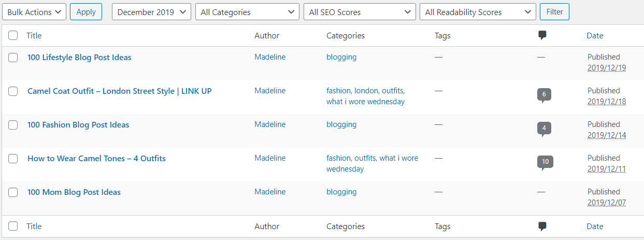Screen dimensions: 644x240
Task: Click fashion category on How to Wear Camel Tones row
Action: coord(338,158)
